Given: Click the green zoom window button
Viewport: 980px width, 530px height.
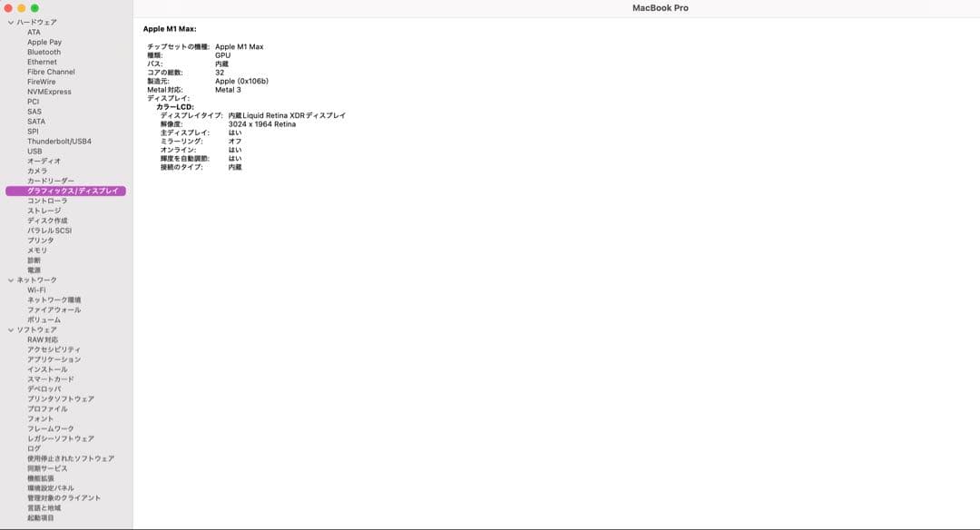Looking at the screenshot, I should coord(35,8).
